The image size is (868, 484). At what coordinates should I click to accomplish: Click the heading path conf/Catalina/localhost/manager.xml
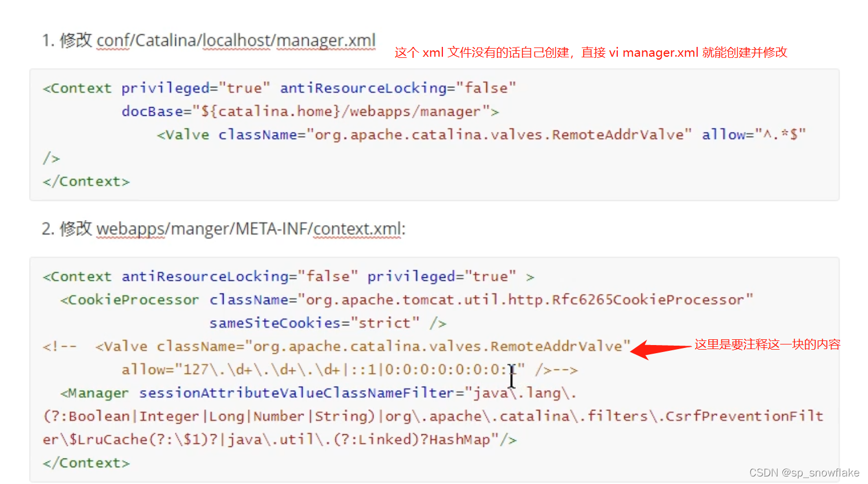coord(236,41)
